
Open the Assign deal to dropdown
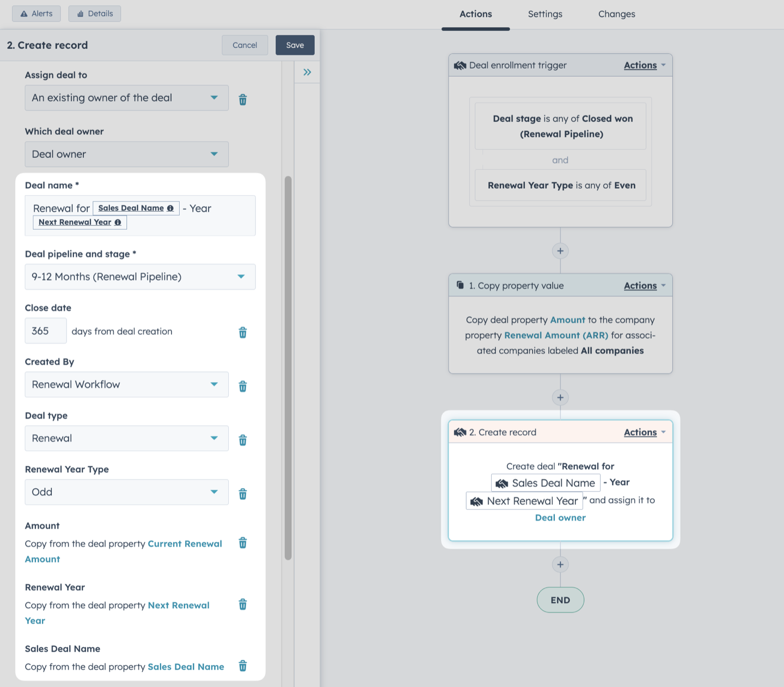tap(127, 98)
